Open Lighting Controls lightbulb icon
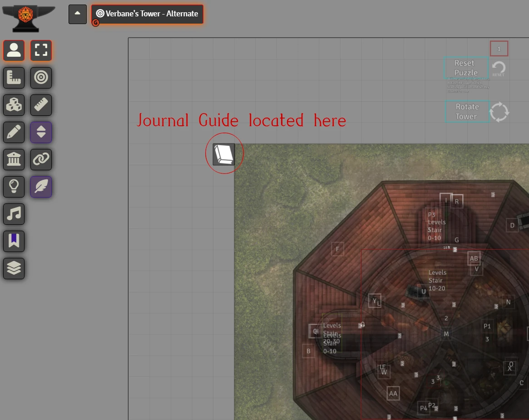The height and width of the screenshot is (420, 529). 14,187
